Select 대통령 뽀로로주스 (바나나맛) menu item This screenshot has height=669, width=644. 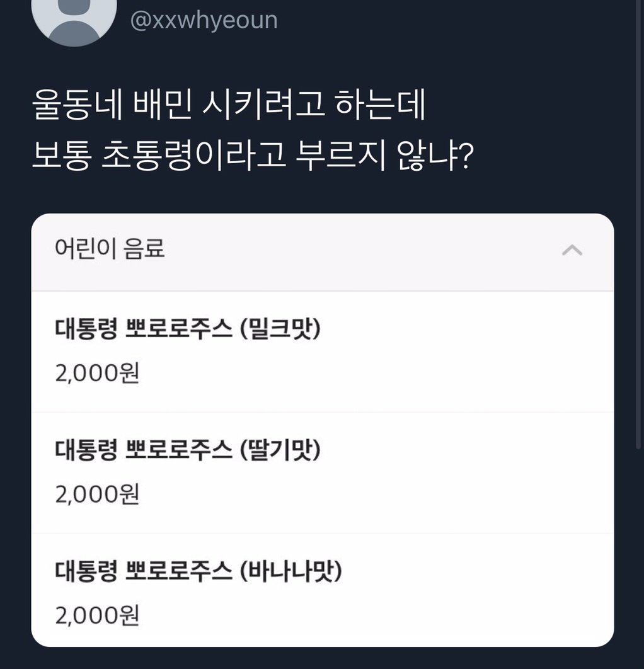(x=198, y=573)
